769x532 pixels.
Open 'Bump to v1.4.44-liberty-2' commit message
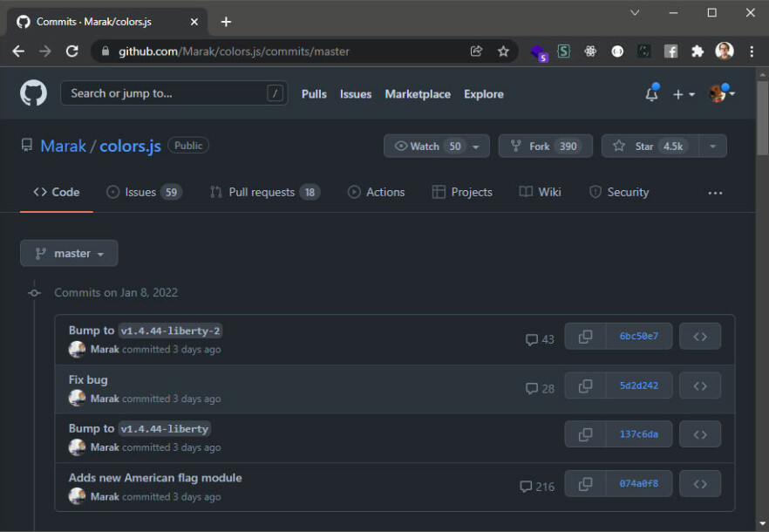coord(146,331)
